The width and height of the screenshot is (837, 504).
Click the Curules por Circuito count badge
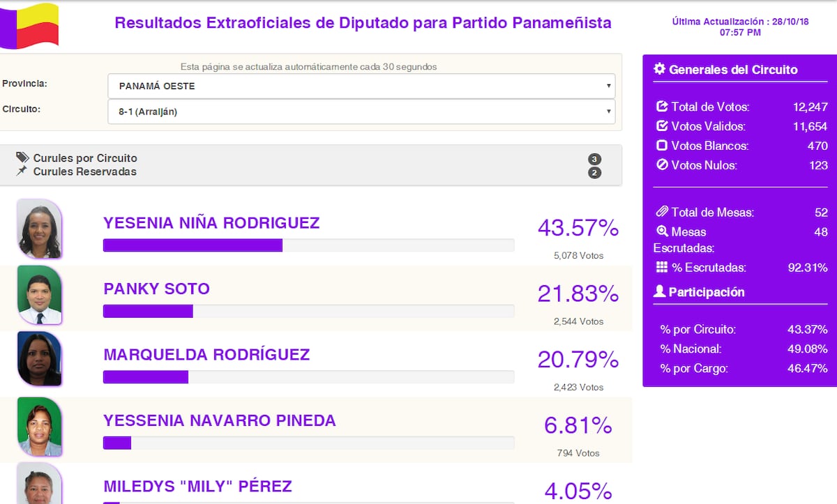[594, 159]
